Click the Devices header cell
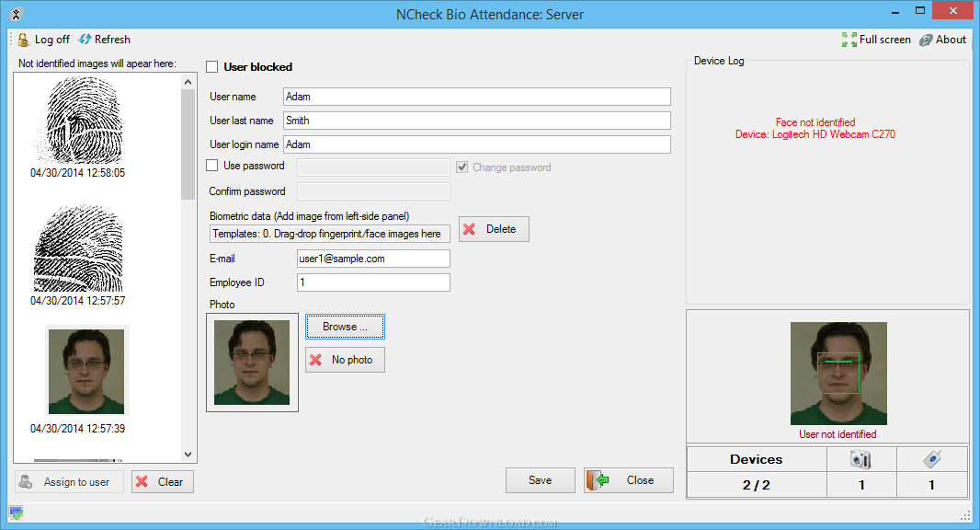The image size is (980, 530). (757, 458)
